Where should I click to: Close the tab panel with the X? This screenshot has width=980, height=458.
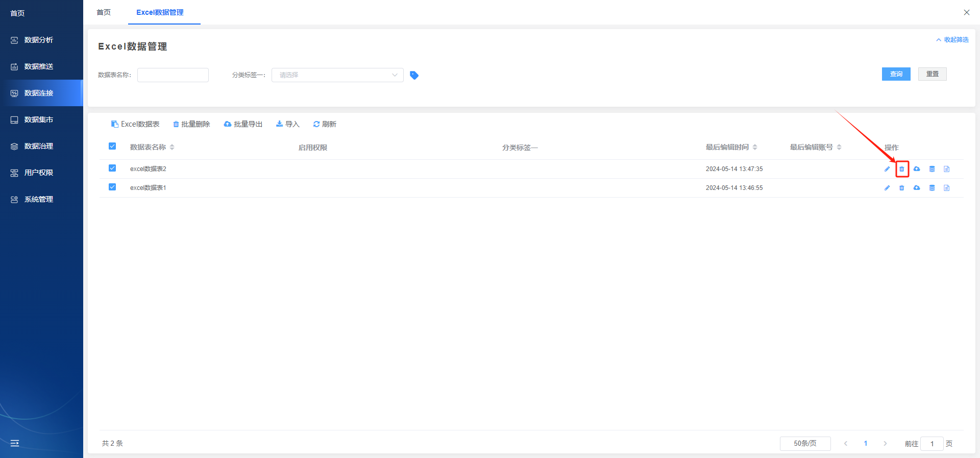[x=967, y=12]
